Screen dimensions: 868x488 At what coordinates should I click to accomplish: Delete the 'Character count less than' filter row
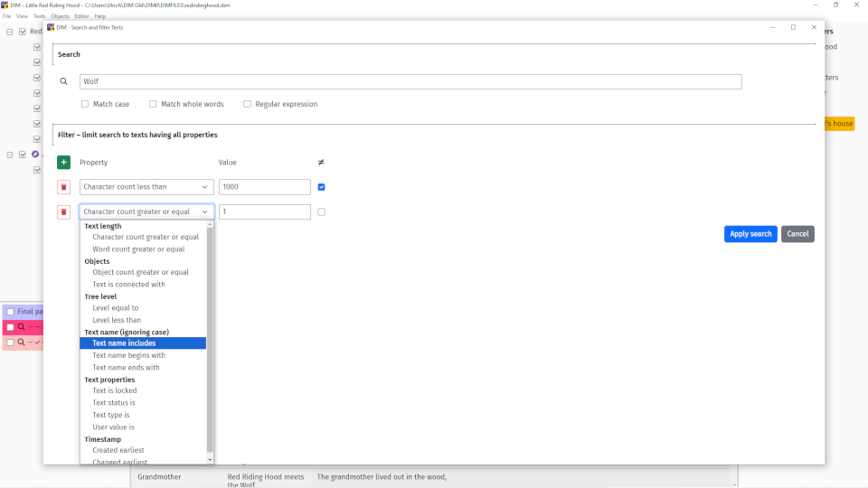click(x=63, y=187)
